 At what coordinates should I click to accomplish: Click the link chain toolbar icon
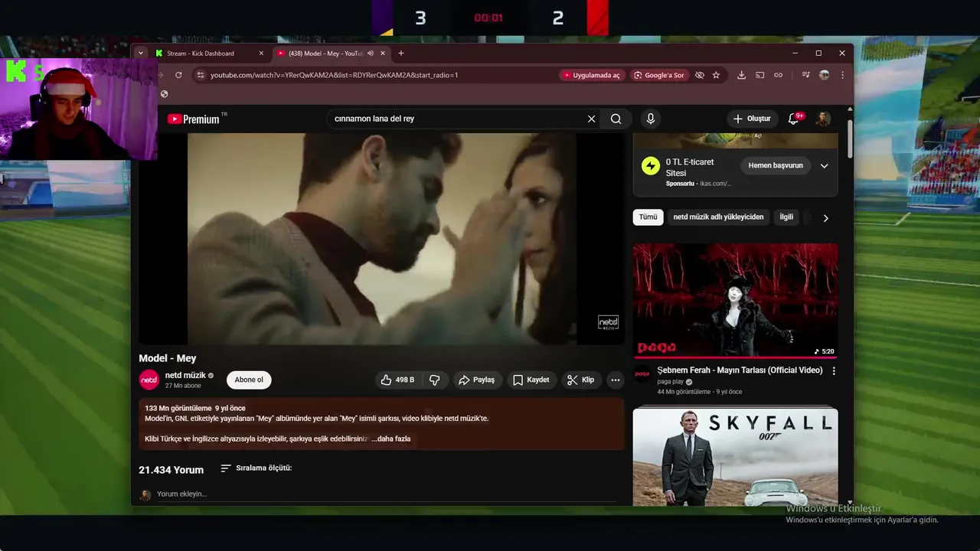779,75
